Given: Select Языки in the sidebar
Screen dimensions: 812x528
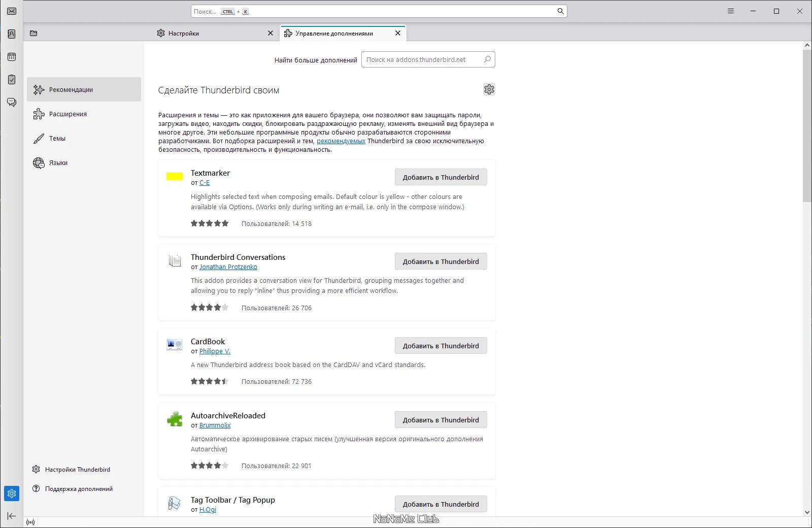Looking at the screenshot, I should click(84, 162).
